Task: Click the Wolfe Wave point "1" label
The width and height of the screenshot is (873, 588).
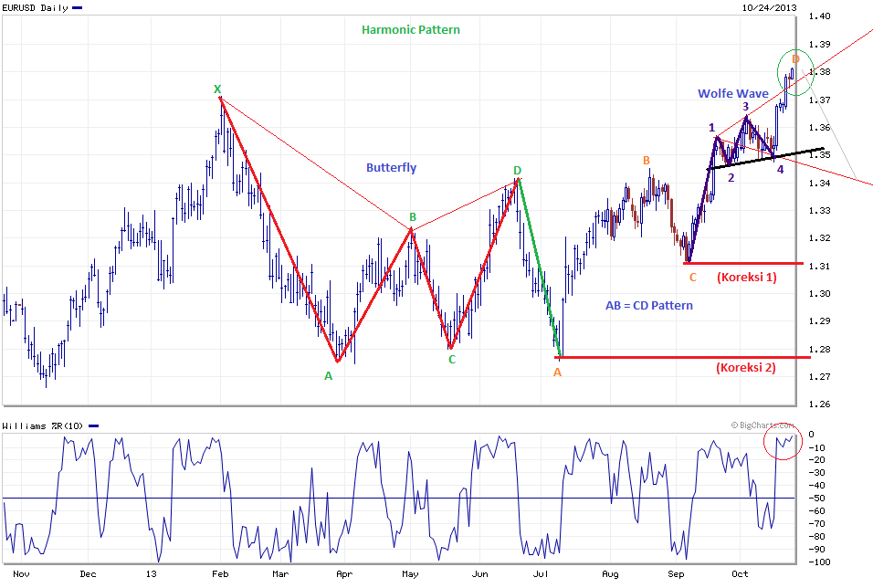Action: [x=711, y=128]
